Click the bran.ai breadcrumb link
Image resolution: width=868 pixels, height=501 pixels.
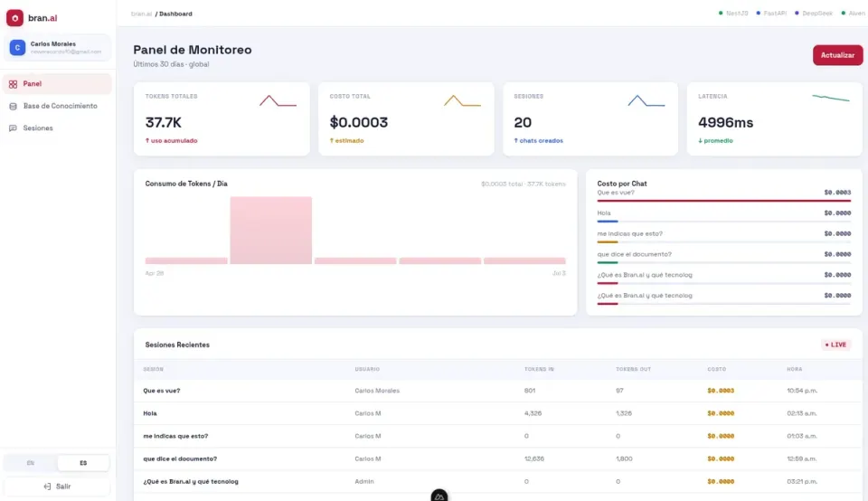(141, 14)
